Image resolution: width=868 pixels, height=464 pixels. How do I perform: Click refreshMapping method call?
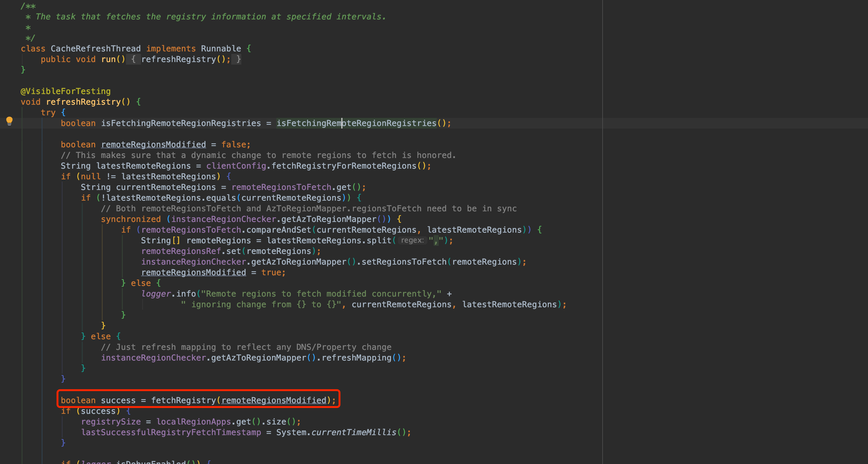pos(356,358)
